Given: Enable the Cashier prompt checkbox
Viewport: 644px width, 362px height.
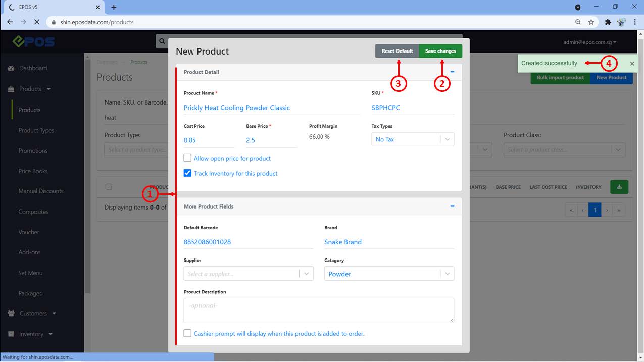Looking at the screenshot, I should pos(187,333).
